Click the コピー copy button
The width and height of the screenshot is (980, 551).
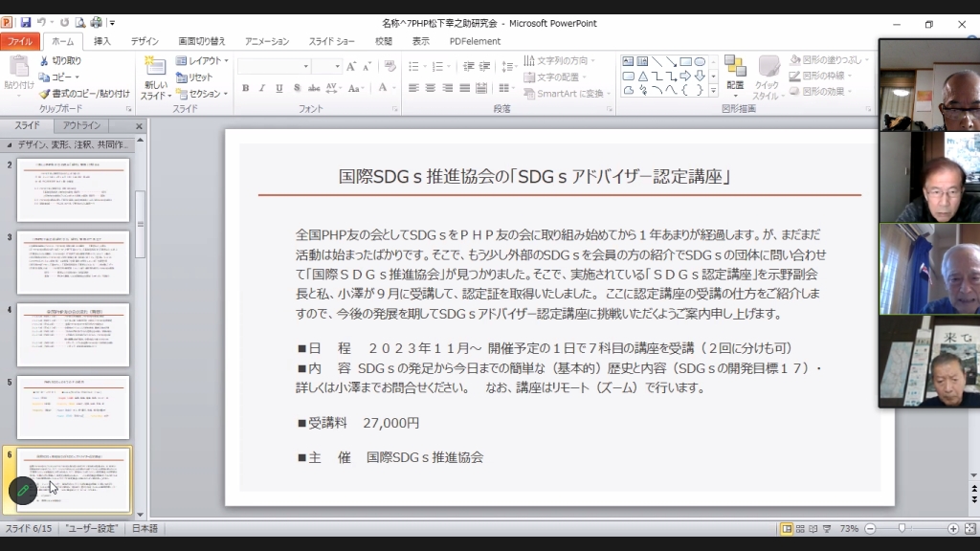tap(58, 77)
